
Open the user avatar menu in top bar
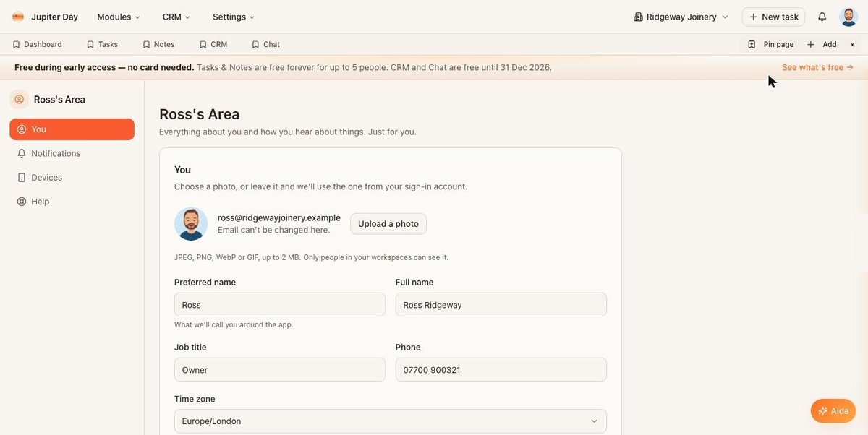coord(848,17)
